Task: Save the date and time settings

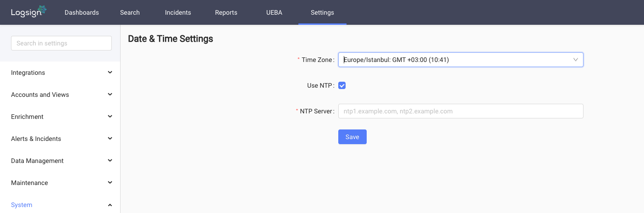Action: [352, 137]
